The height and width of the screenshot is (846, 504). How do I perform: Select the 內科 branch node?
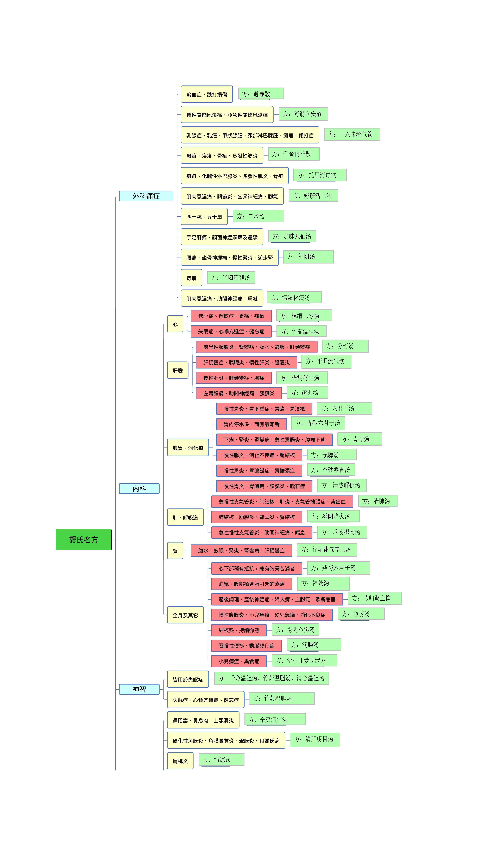coord(139,489)
